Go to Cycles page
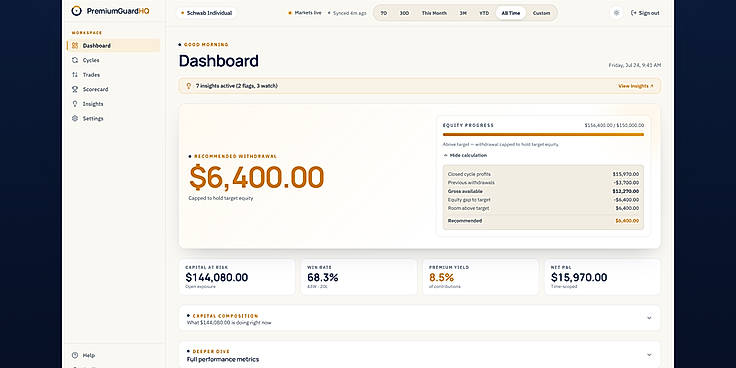Image resolution: width=736 pixels, height=368 pixels. click(114, 60)
